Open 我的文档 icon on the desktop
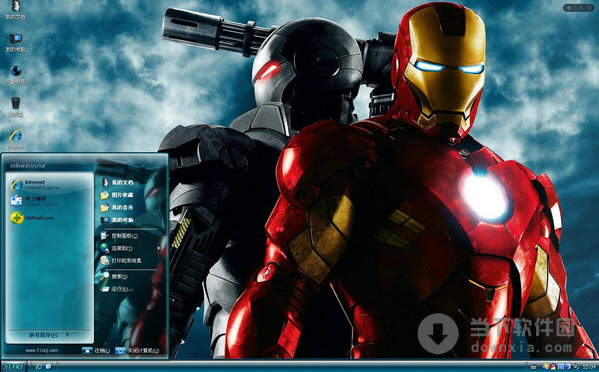Image resolution: width=599 pixels, height=372 pixels. [x=15, y=10]
